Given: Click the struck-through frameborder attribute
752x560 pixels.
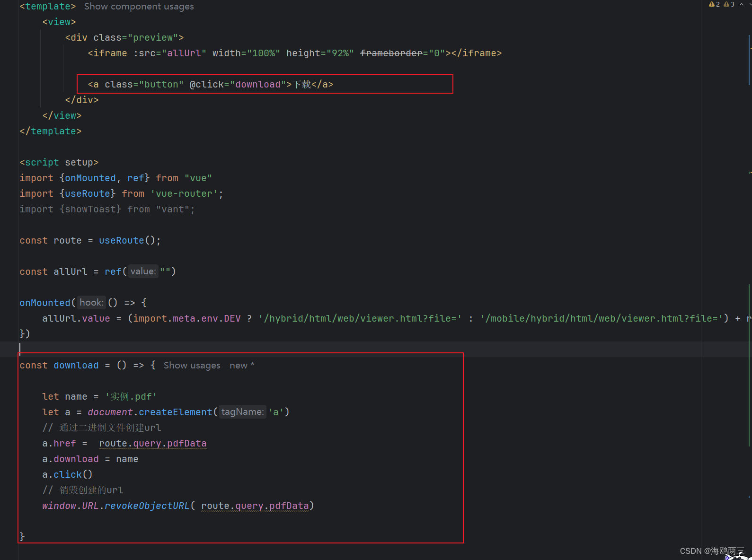Looking at the screenshot, I should tap(391, 53).
